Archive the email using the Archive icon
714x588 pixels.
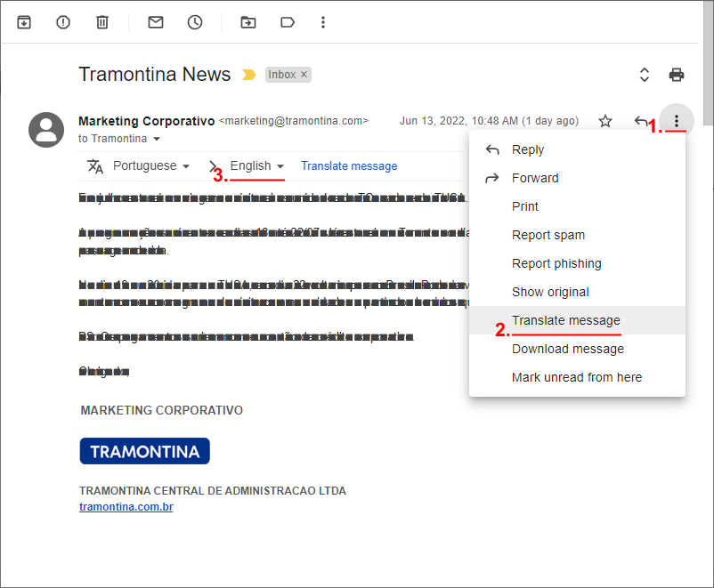[x=24, y=22]
